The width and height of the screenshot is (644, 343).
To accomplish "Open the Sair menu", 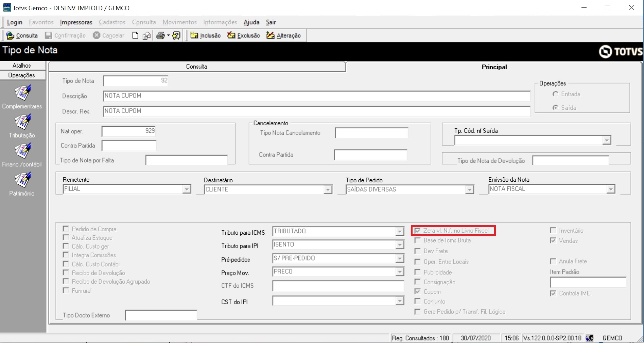I will 271,22.
